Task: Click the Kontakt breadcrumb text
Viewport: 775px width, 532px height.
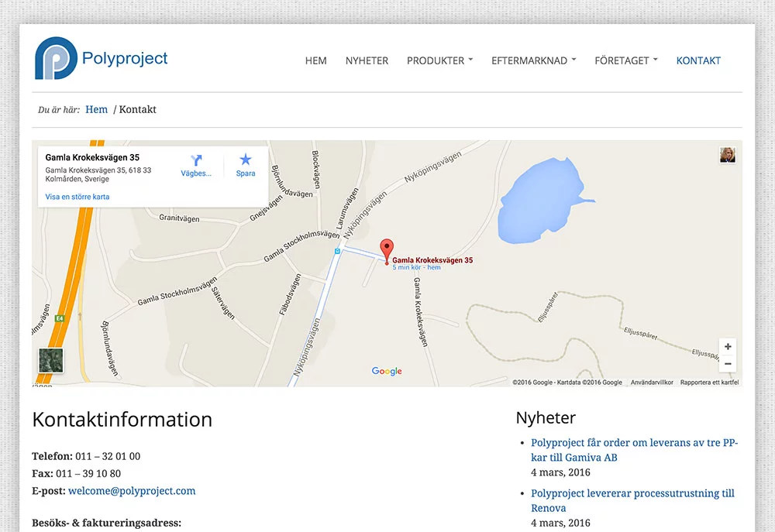Action: click(x=137, y=109)
